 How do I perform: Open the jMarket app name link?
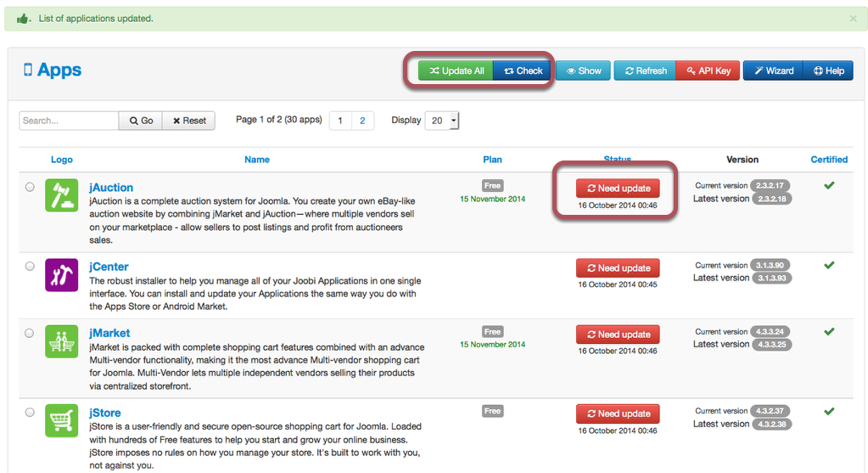pos(109,333)
